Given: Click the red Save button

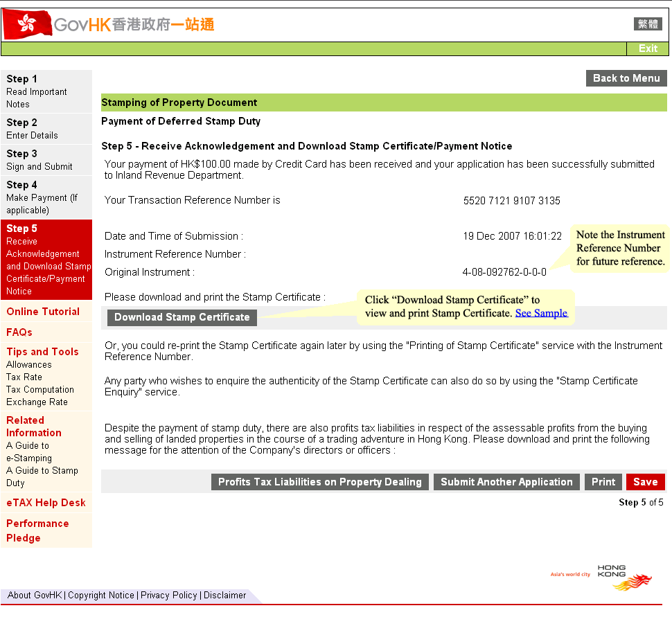Looking at the screenshot, I should (x=645, y=482).
